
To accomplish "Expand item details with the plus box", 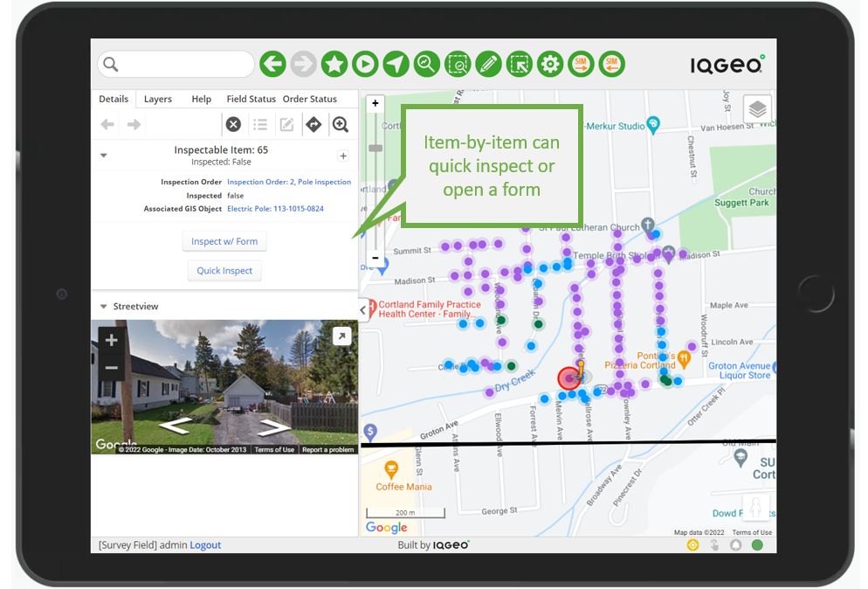I will point(343,156).
